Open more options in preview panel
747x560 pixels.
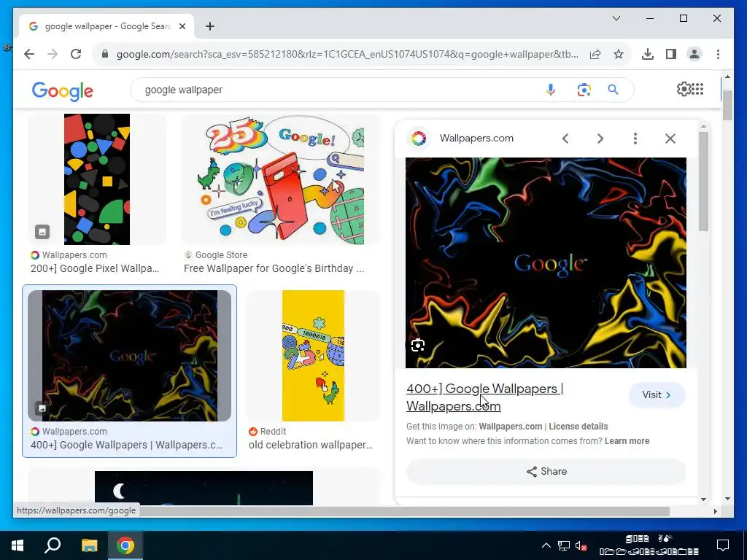[x=635, y=139]
